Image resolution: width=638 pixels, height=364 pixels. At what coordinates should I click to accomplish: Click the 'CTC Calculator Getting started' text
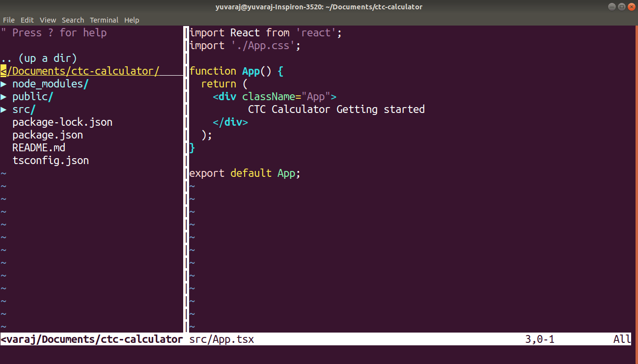tap(336, 110)
